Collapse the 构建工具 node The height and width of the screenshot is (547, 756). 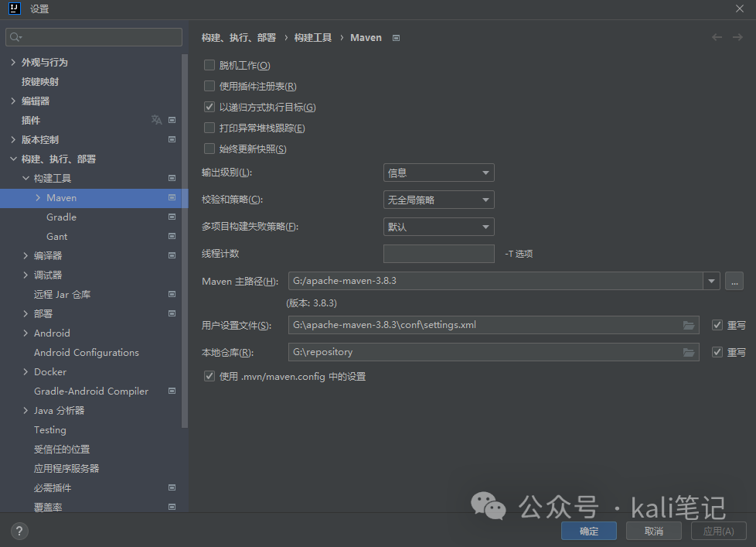click(26, 178)
